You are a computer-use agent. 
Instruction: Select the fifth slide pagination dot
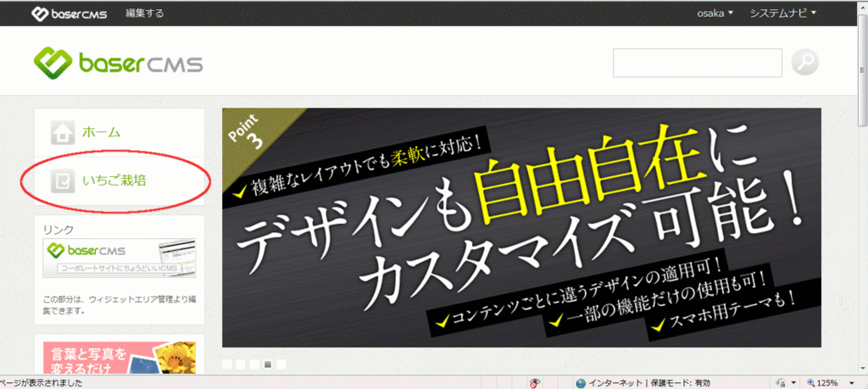(281, 364)
